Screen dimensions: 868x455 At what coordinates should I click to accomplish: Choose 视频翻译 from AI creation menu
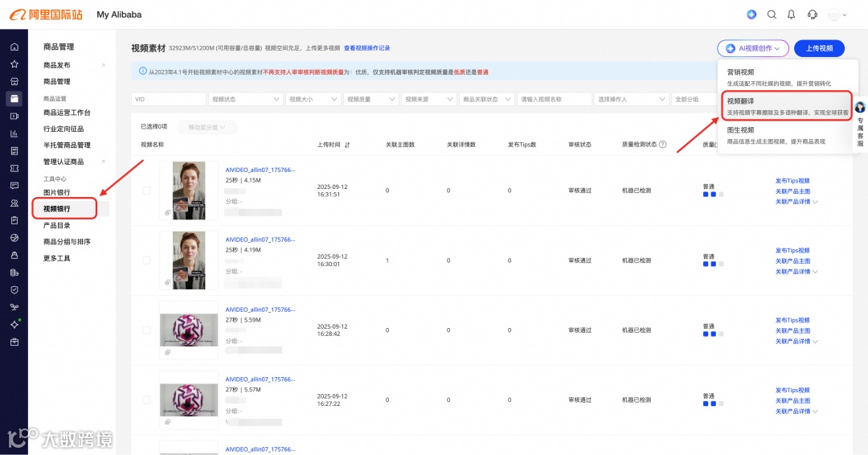[787, 106]
